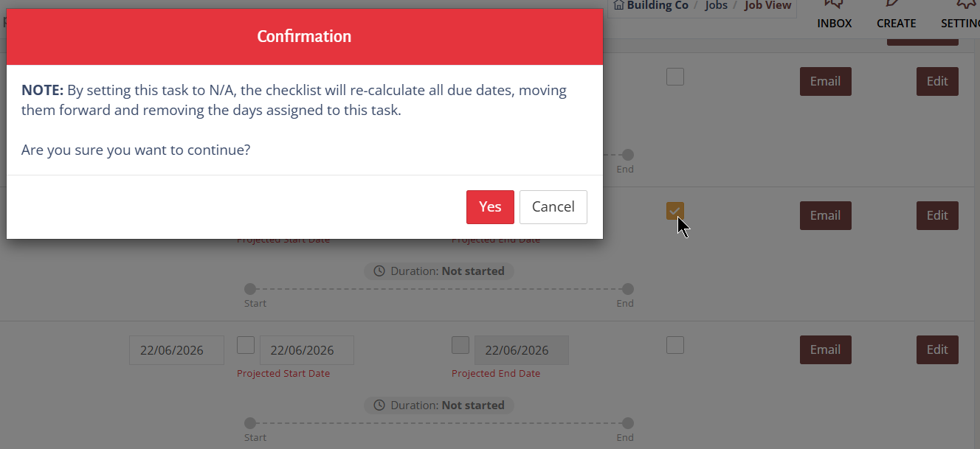Open the Building Co breadcrumb link
Viewport: 980px width, 449px height.
(x=658, y=5)
